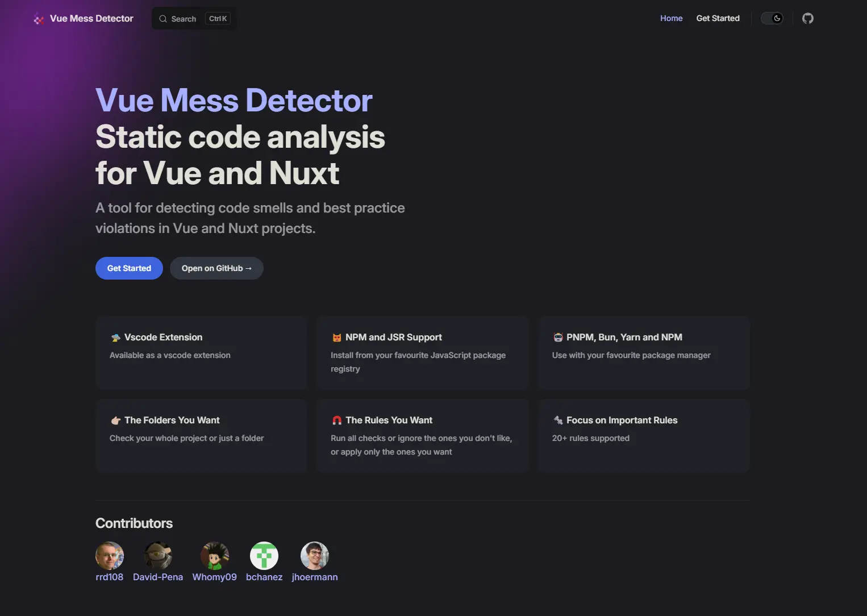Screen dimensions: 867x616
Task: Open on GitHub link button
Action: point(216,268)
